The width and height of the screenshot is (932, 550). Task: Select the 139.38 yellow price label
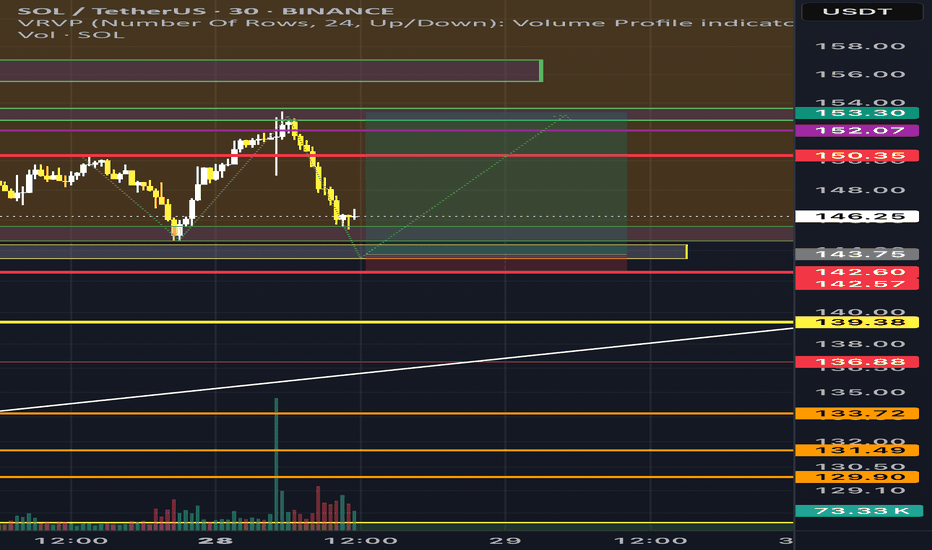click(x=857, y=322)
